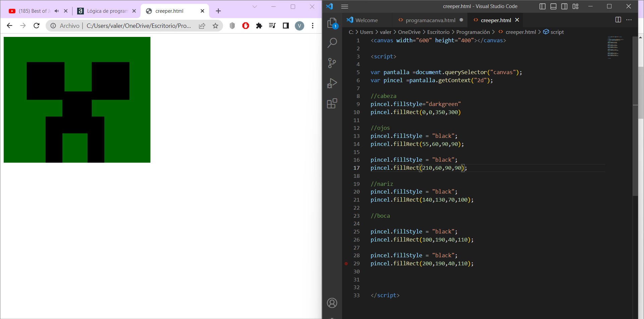Toggle the Chrome side panel
Image resolution: width=644 pixels, height=319 pixels.
(286, 25)
